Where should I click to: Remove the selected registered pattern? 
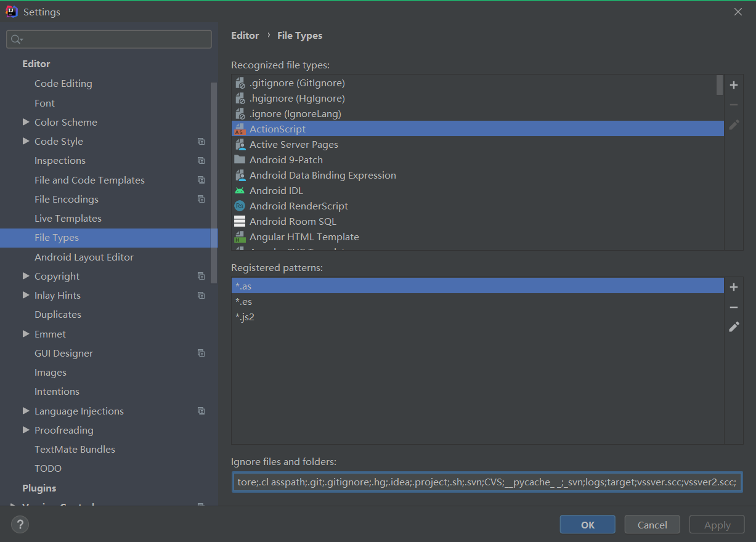coord(734,307)
